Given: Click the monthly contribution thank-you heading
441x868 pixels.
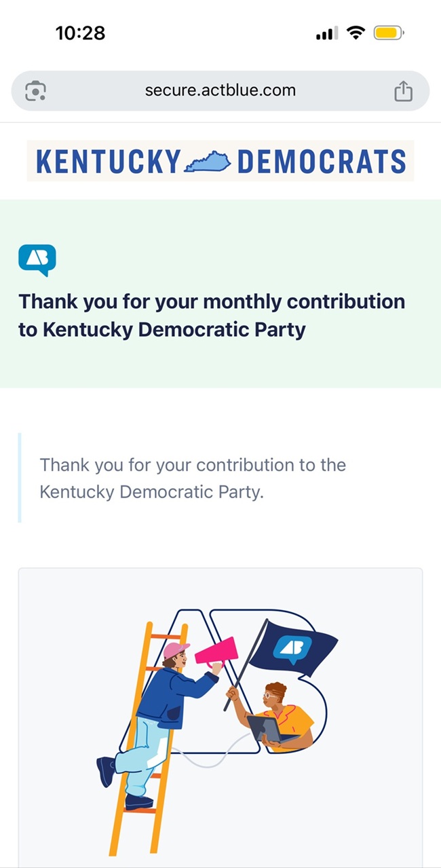Looking at the screenshot, I should [x=211, y=316].
